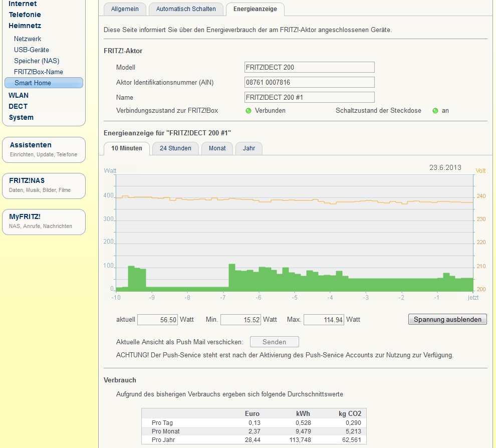This screenshot has height=448, width=496.
Task: Click the green Steckdose 'an' indicator
Action: pos(435,111)
